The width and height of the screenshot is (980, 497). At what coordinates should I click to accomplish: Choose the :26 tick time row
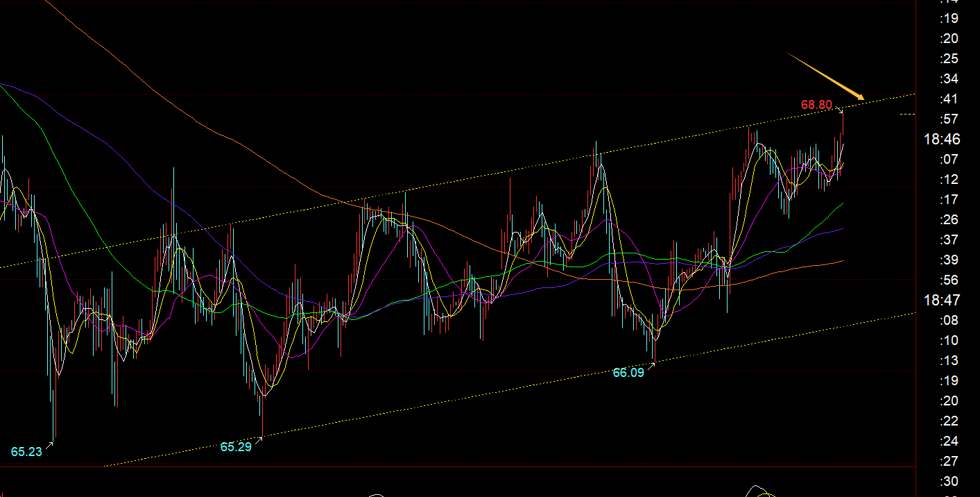click(x=948, y=220)
